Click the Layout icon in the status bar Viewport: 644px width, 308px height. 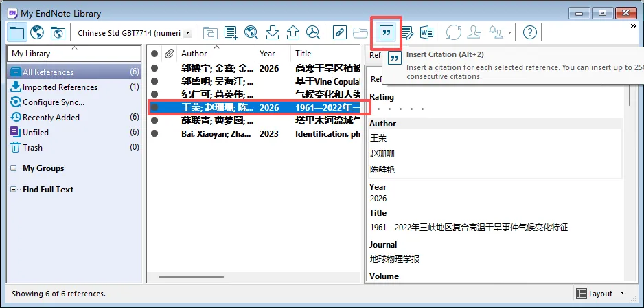(x=581, y=294)
